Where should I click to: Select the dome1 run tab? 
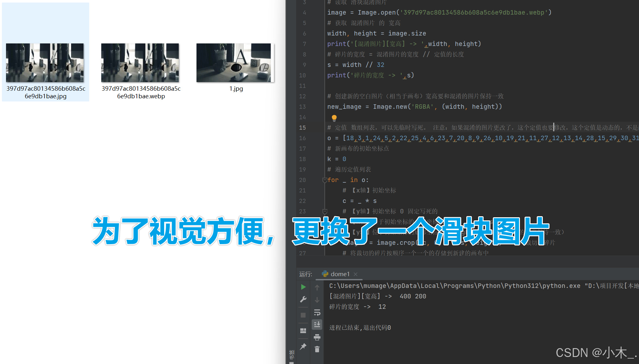pyautogui.click(x=340, y=274)
